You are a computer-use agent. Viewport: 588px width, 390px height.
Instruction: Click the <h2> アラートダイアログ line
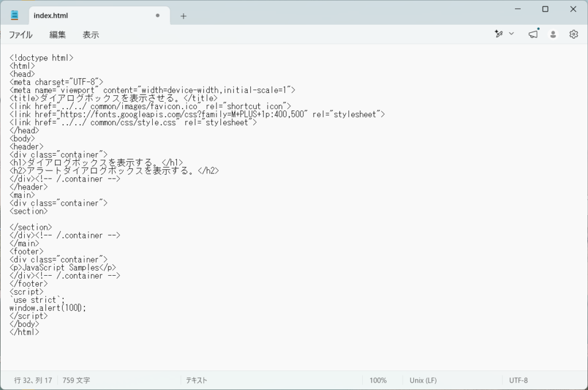(114, 171)
